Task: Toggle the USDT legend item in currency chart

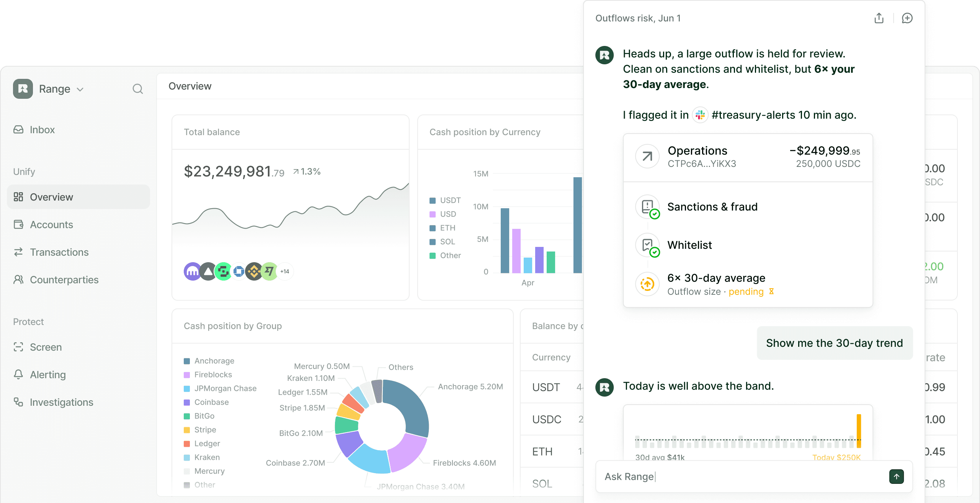Action: 445,201
